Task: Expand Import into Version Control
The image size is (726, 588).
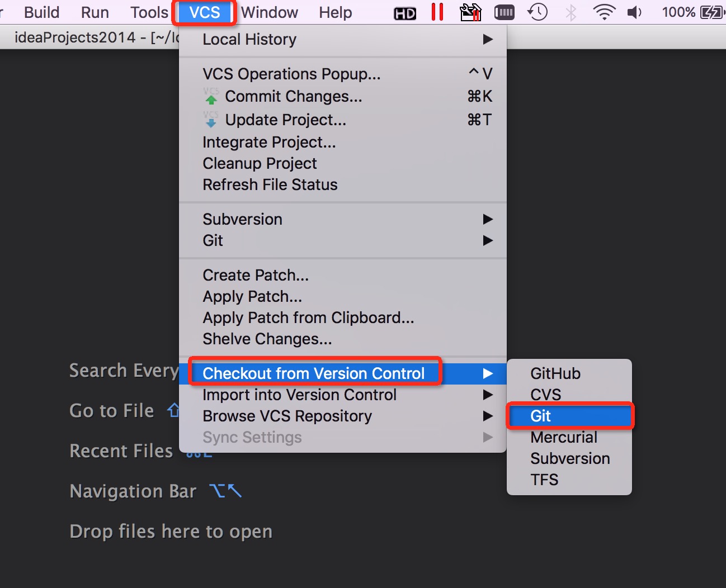Action: (343, 395)
